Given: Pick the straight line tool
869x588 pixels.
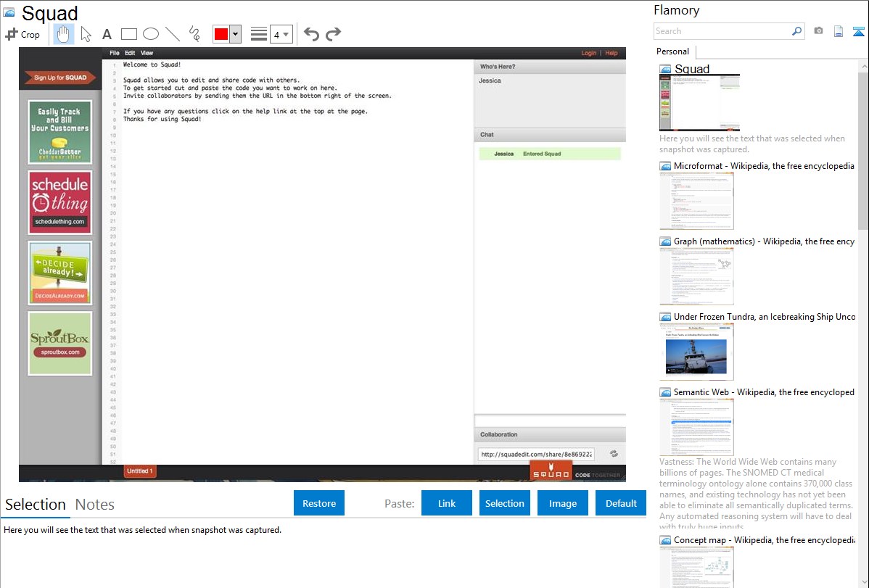Looking at the screenshot, I should [x=173, y=34].
